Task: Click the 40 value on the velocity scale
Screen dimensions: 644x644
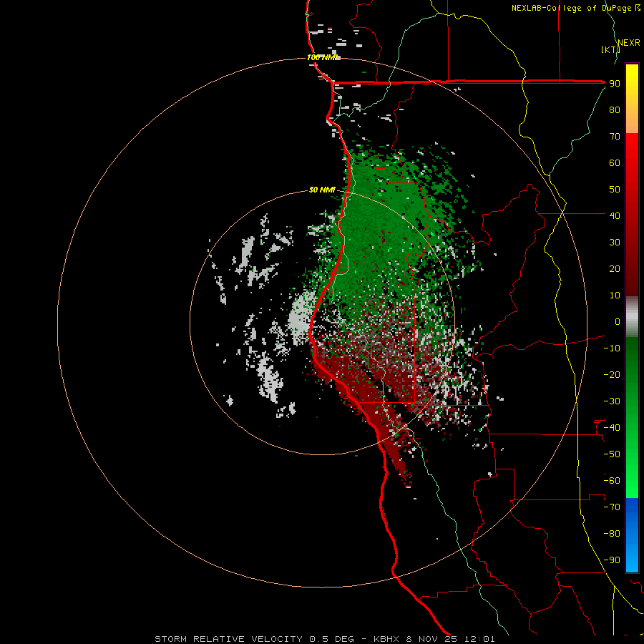Action: click(615, 215)
